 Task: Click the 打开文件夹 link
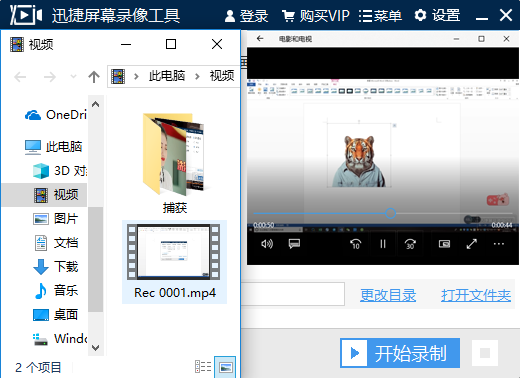(x=476, y=295)
